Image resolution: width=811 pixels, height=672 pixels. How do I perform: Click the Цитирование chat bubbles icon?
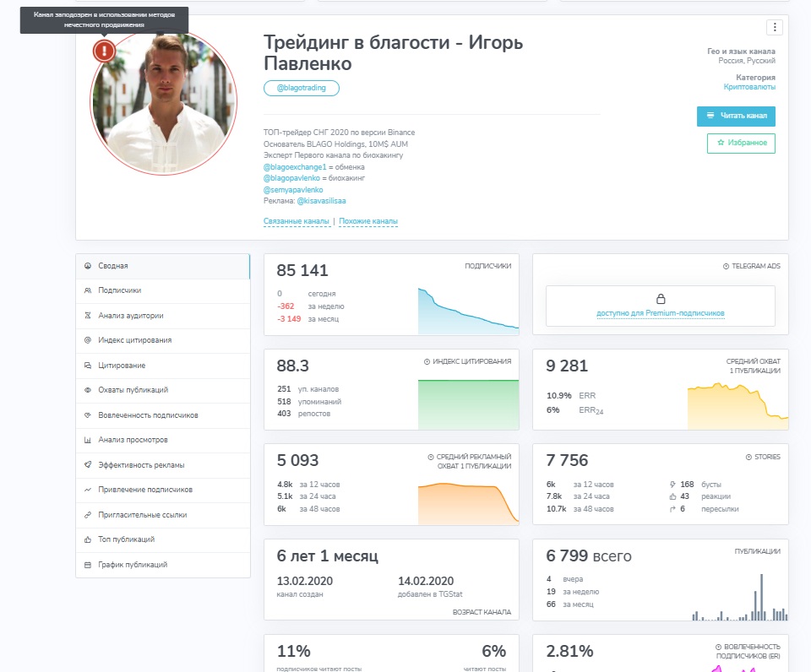[x=87, y=366]
